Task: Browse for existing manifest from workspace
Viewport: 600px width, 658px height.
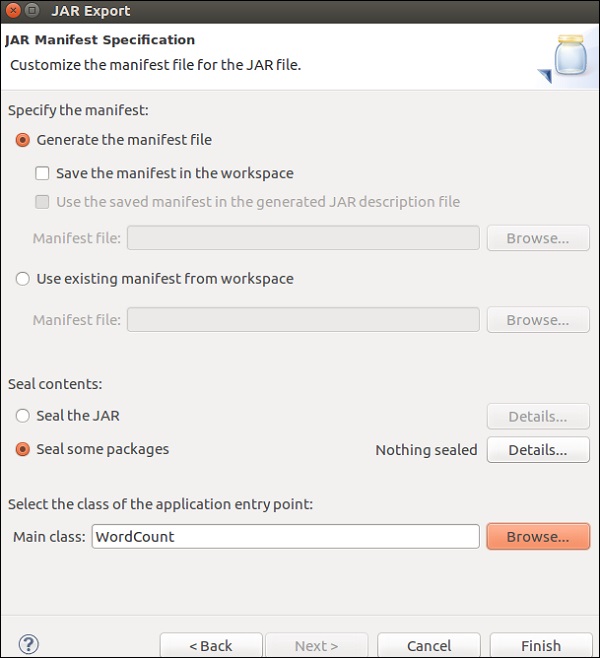Action: click(537, 320)
